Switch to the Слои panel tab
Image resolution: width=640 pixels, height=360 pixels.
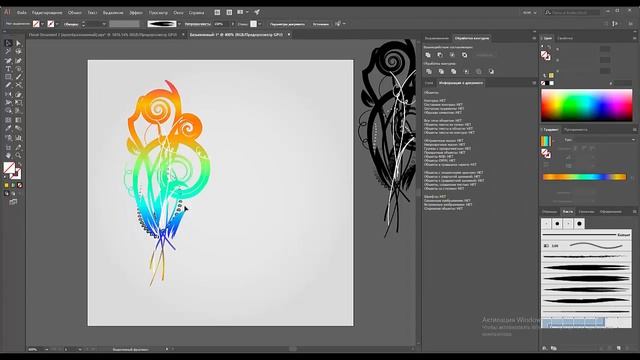429,83
